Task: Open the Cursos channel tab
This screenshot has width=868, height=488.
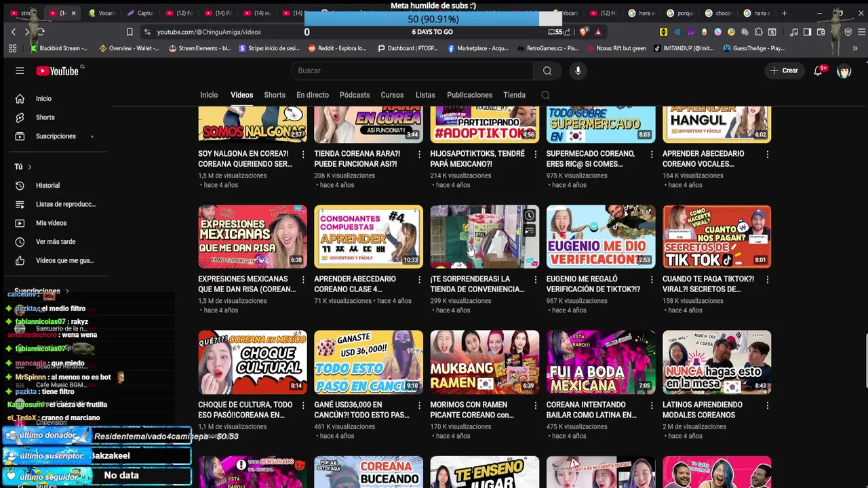Action: (x=392, y=95)
